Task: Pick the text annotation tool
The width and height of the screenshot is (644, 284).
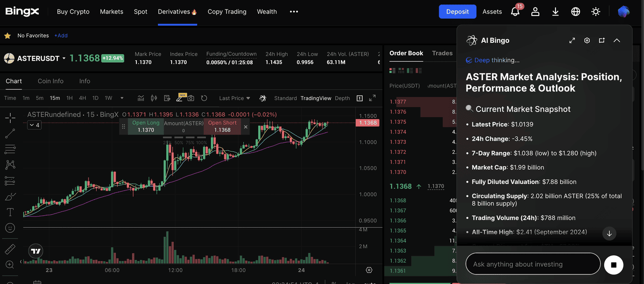Action: pos(10,212)
